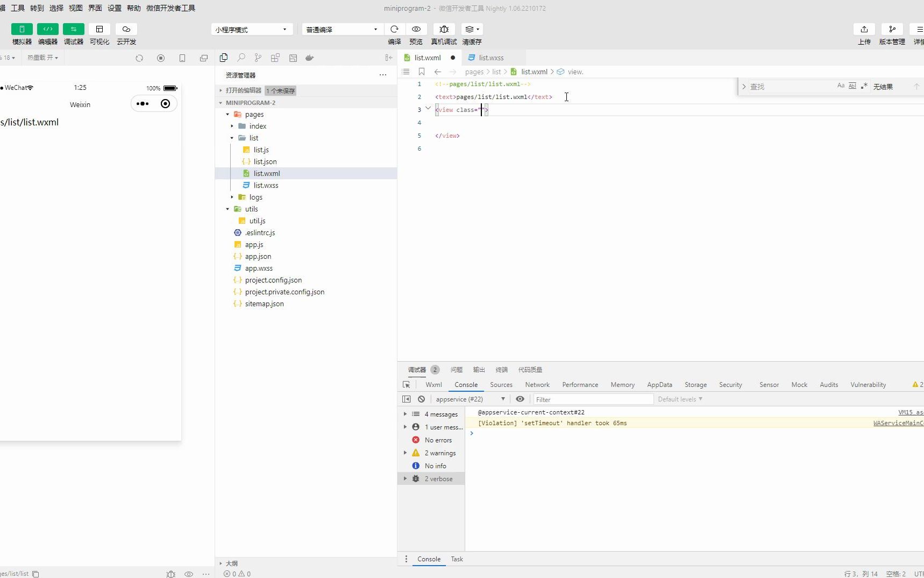Open the 普通编译 compile mode dropdown
This screenshot has width=924, height=578.
(x=343, y=30)
